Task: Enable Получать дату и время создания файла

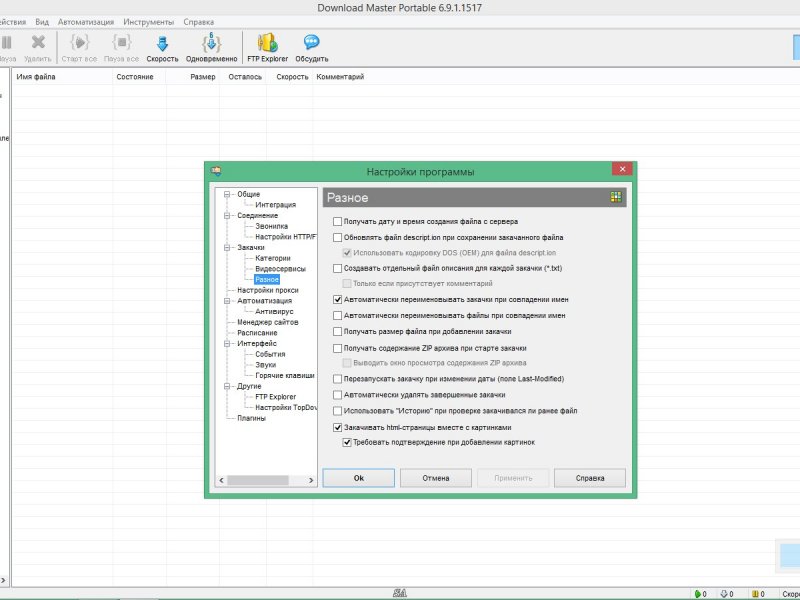Action: point(337,221)
